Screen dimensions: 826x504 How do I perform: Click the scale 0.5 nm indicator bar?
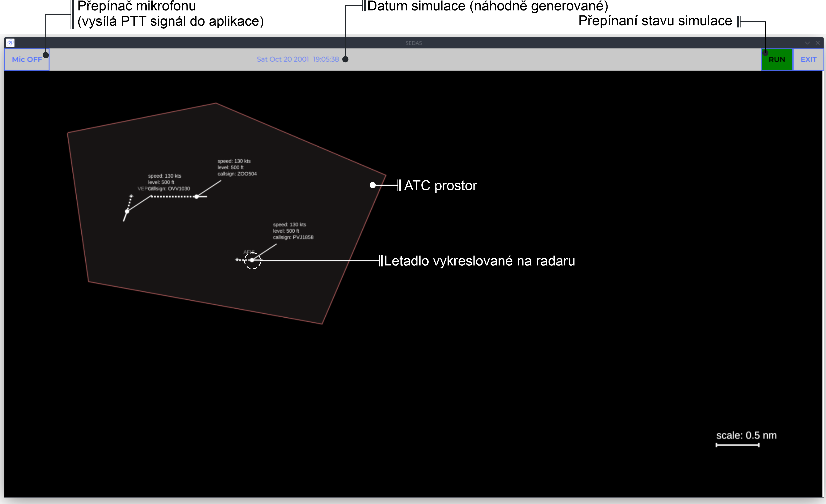(x=738, y=445)
